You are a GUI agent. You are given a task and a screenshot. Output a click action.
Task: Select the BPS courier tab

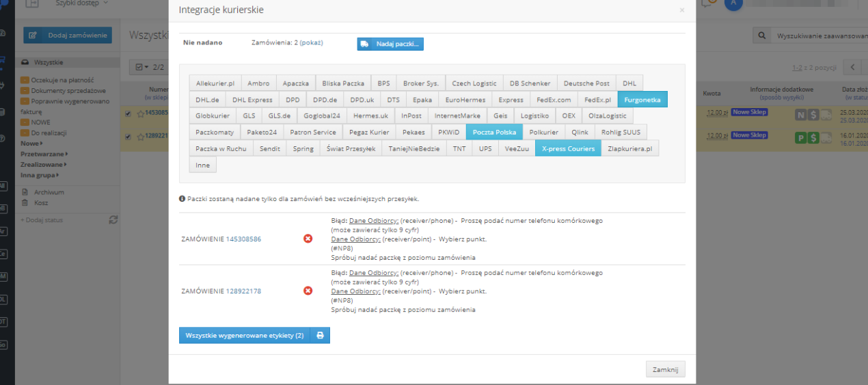[383, 83]
